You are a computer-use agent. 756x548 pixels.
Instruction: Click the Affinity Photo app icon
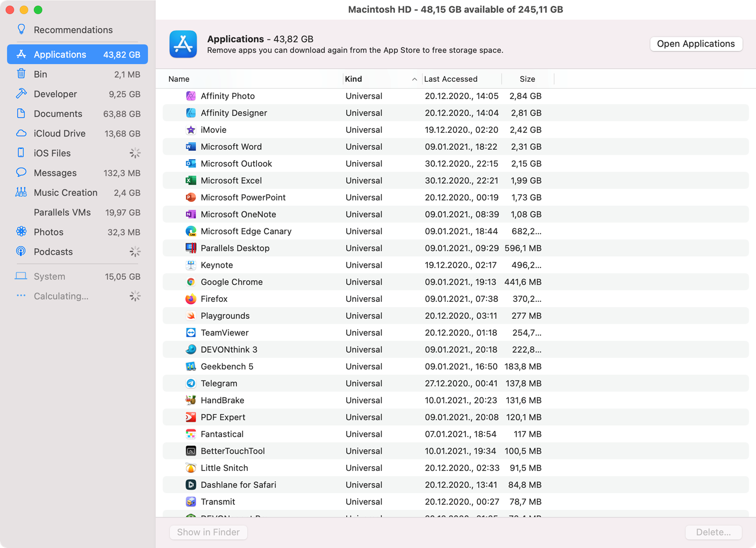(x=191, y=96)
